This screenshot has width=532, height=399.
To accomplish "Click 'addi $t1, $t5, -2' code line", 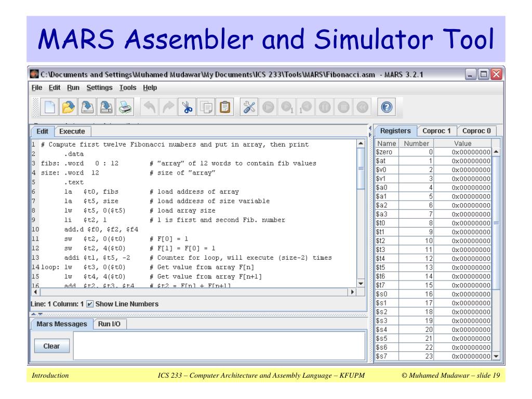I will pyautogui.click(x=97, y=258).
